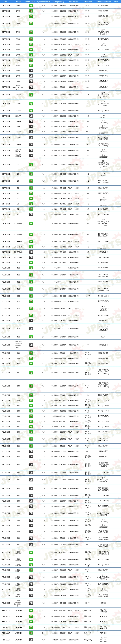Click diesel ON icon in Xsara 1.9 D row
The width and height of the screenshot is (121, 644).
[31, 132]
